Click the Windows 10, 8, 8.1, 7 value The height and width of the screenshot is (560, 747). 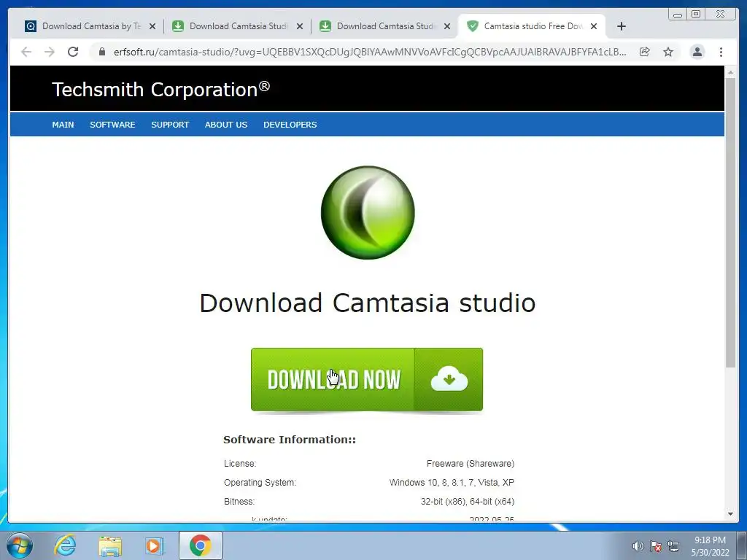click(x=452, y=483)
